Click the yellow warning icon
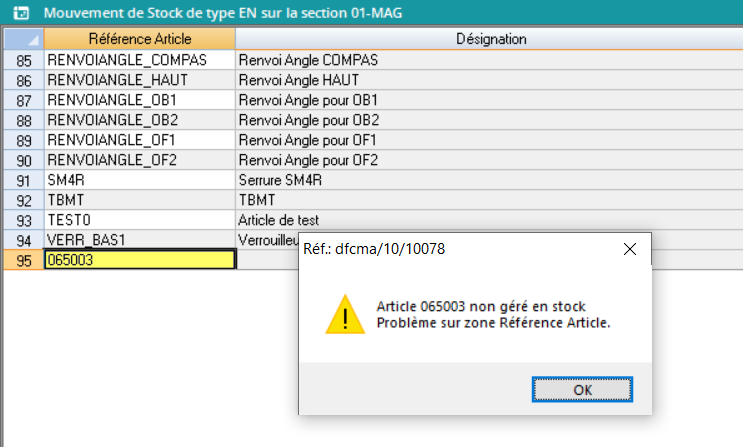 (345, 314)
